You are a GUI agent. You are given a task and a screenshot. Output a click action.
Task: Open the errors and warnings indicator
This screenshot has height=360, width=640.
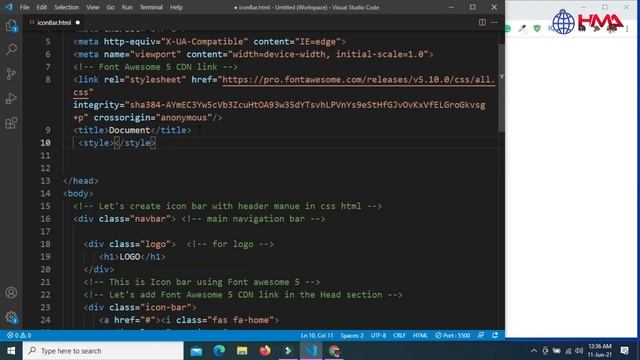click(19, 336)
